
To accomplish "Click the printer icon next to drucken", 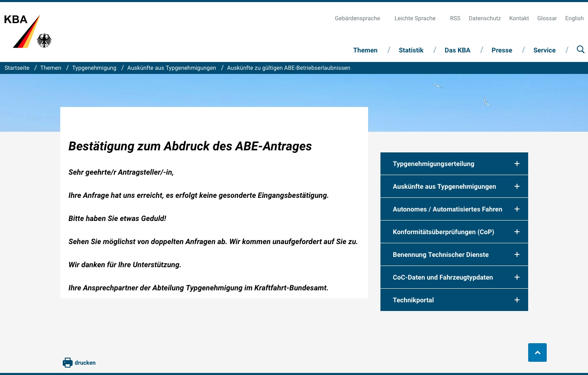I will 68,363.
